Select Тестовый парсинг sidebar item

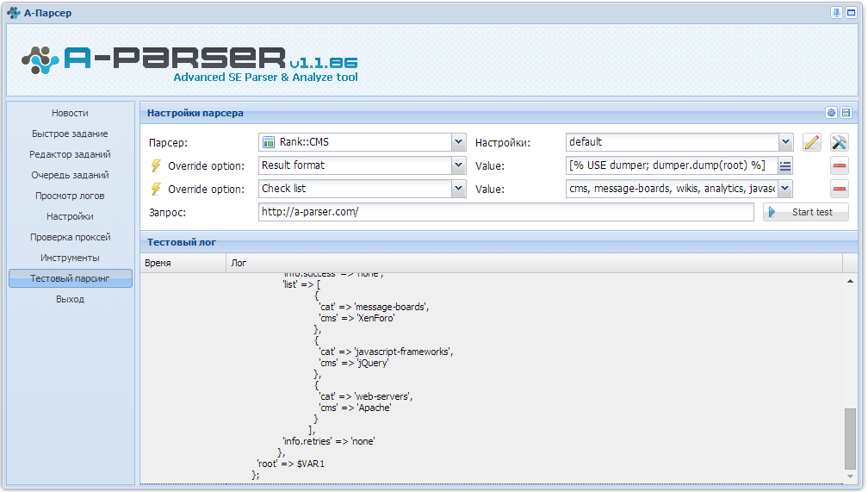(71, 278)
